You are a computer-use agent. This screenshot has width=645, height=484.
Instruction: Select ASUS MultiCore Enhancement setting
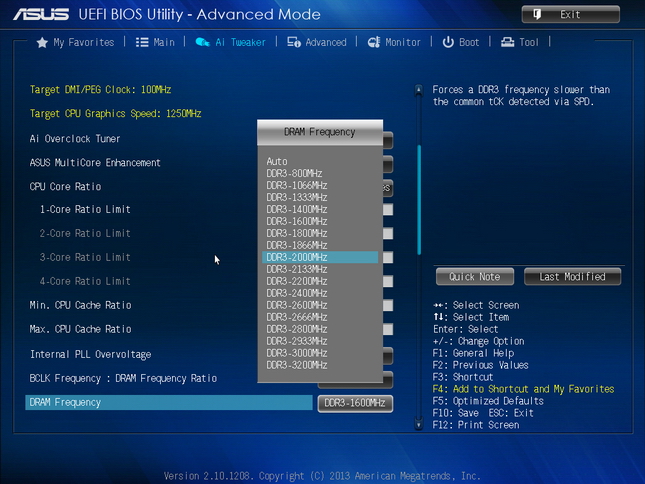[95, 163]
